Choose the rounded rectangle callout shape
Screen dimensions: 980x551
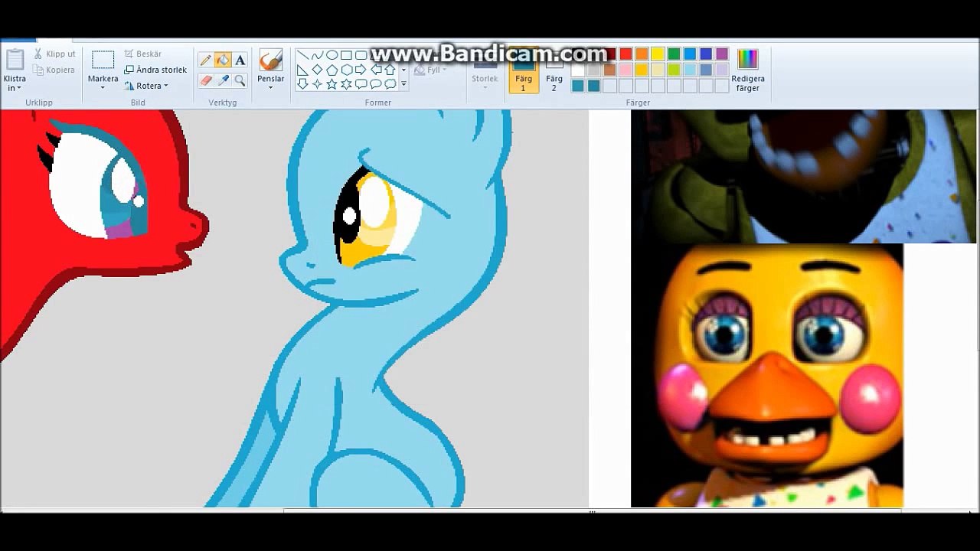361,84
